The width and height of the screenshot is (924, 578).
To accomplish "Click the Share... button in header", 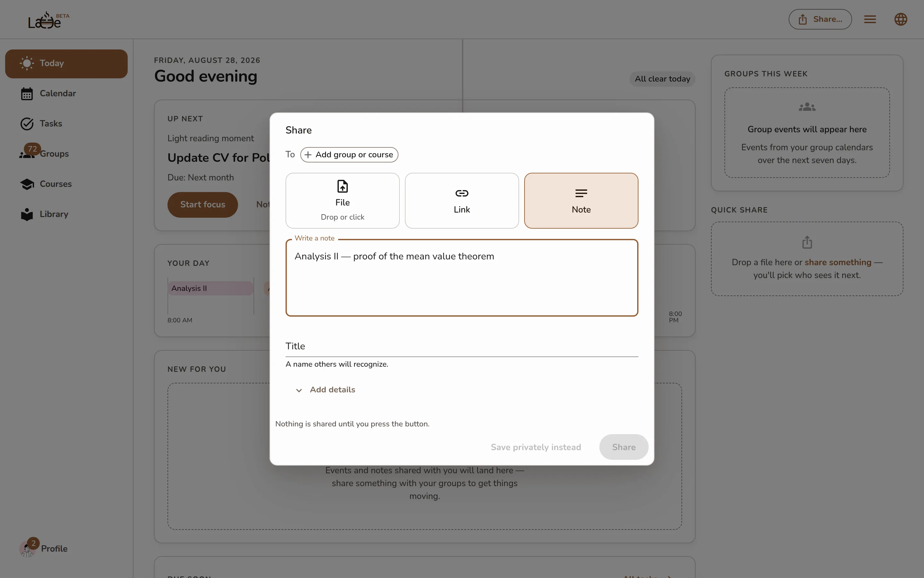I will coord(820,19).
